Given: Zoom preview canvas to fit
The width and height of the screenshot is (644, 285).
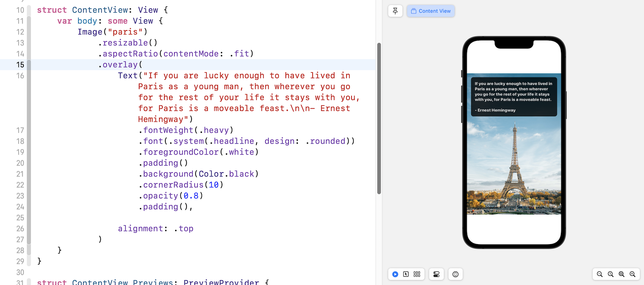Looking at the screenshot, I should click(x=622, y=274).
